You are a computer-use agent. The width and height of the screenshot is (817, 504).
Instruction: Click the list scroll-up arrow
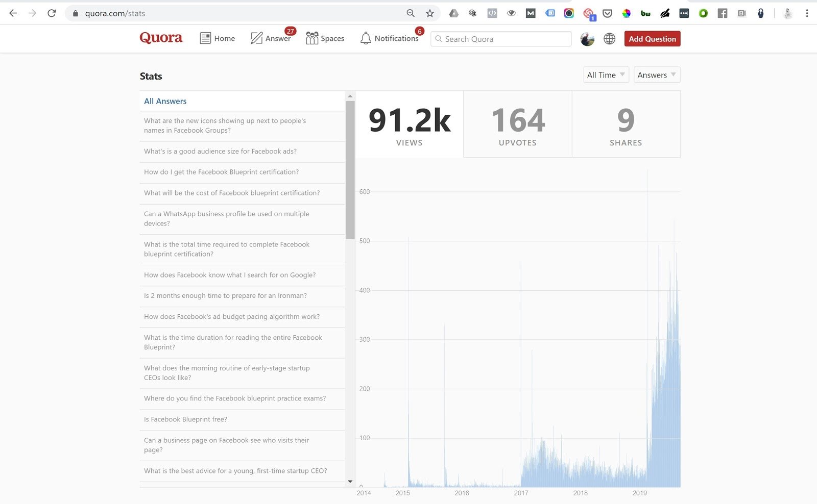[350, 96]
